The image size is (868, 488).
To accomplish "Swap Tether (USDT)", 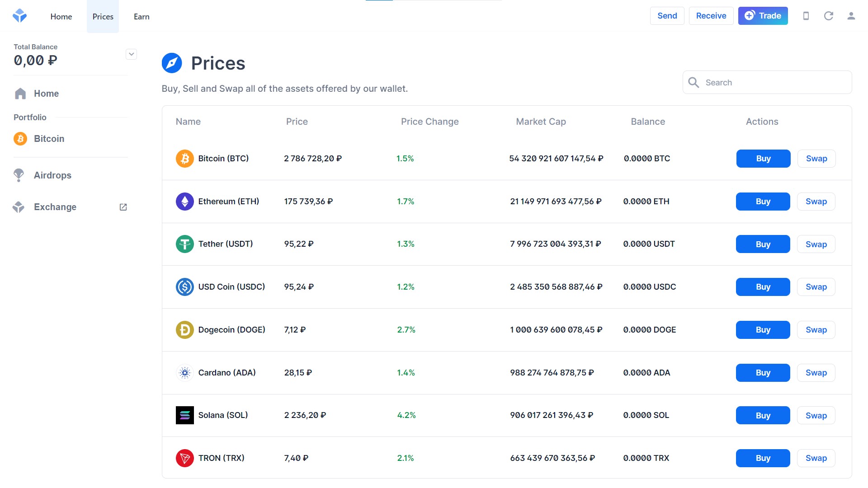I will 816,244.
